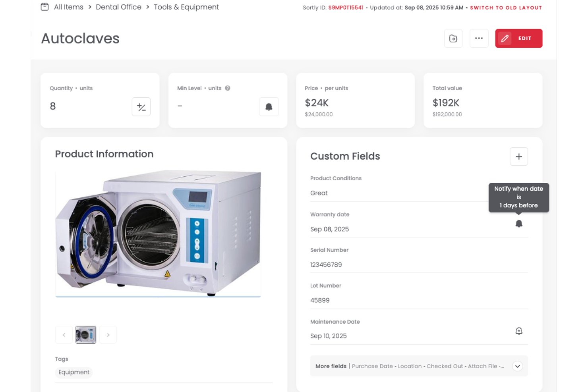The width and height of the screenshot is (588, 392).
Task: Click the Equipment tag
Action: pos(74,372)
